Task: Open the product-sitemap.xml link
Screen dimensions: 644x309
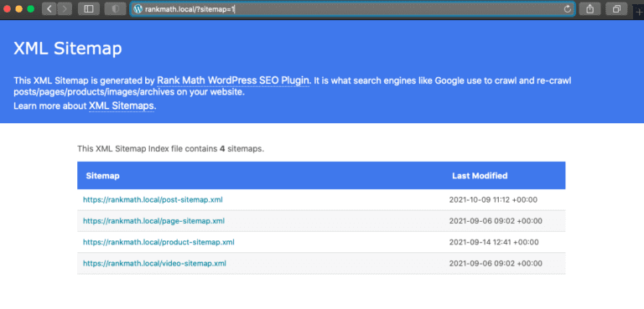Action: (x=158, y=242)
